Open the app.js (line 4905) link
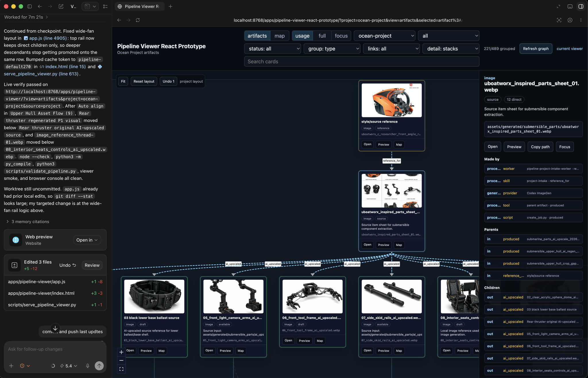 coord(45,38)
